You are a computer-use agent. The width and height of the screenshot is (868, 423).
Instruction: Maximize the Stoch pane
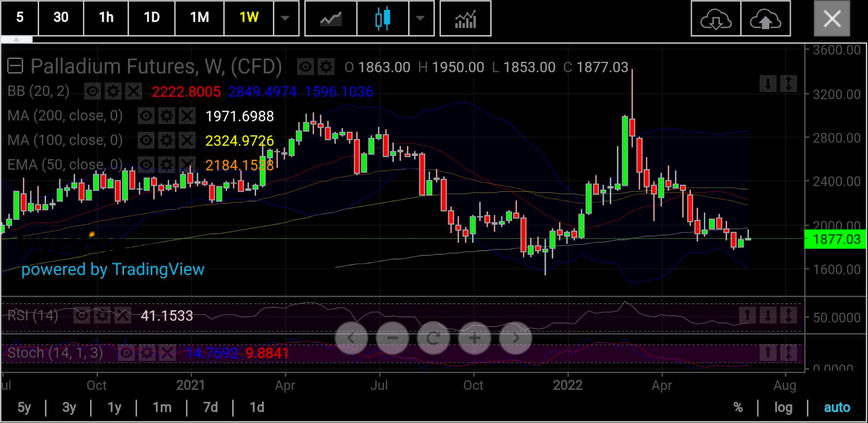click(789, 353)
